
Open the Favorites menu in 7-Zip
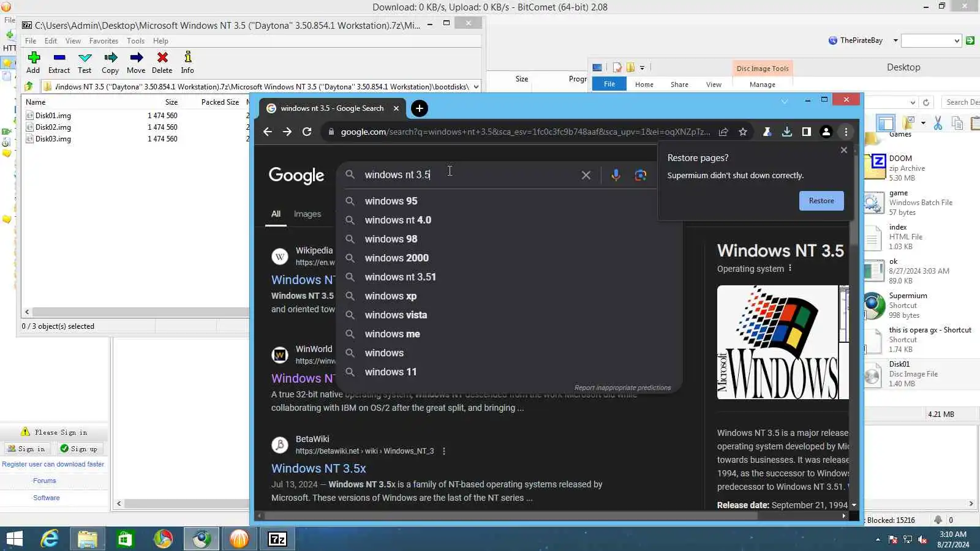104,41
